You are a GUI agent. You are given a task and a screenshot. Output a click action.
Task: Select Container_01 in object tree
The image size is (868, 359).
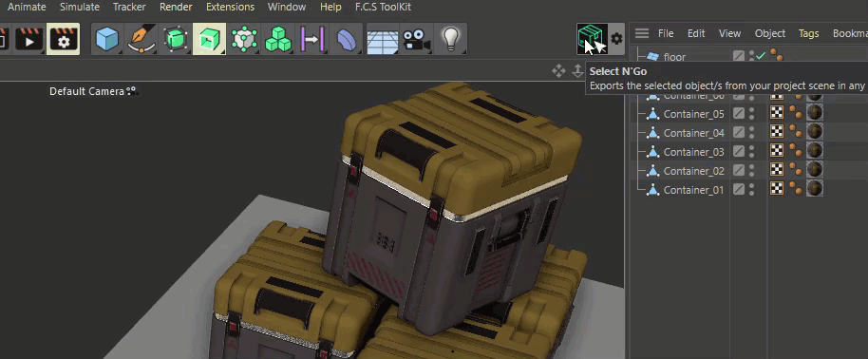click(693, 190)
